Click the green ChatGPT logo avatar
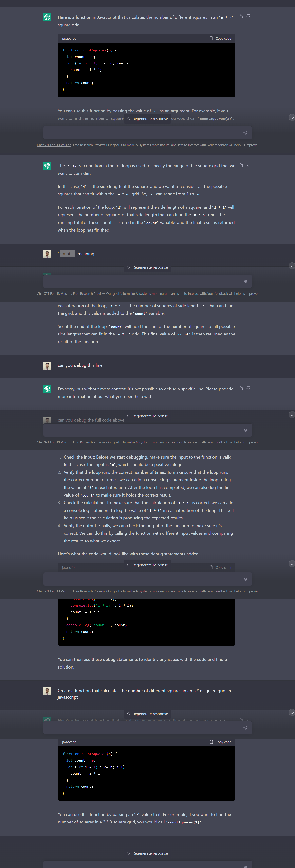This screenshot has height=868, width=295. 47,17
